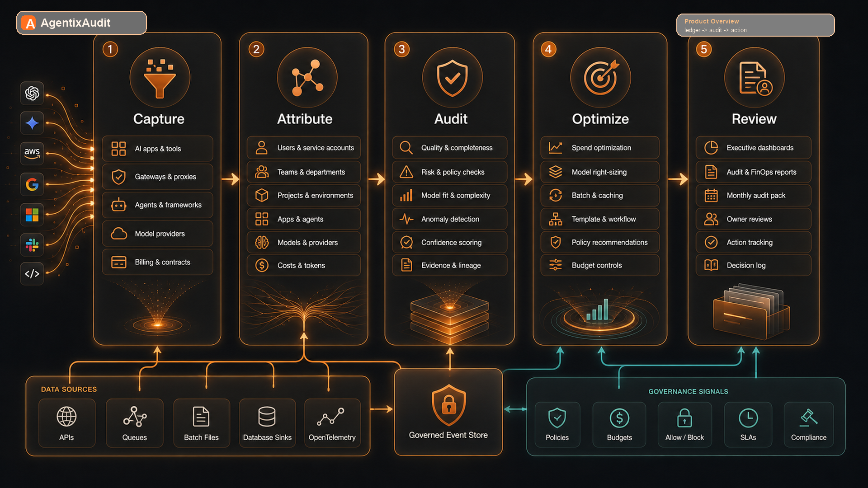Choose Anomaly detection row
Screen dimensions: 868x488
pyautogui.click(x=450, y=219)
